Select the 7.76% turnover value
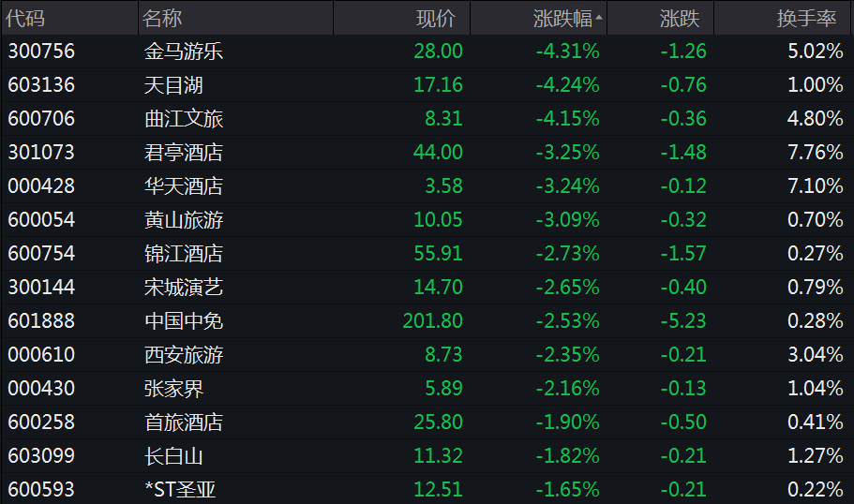The height and width of the screenshot is (504, 854). [816, 153]
